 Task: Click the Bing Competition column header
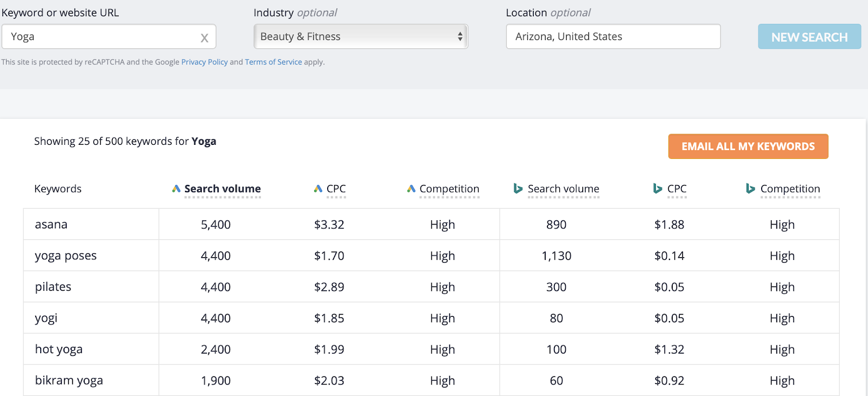(x=790, y=189)
